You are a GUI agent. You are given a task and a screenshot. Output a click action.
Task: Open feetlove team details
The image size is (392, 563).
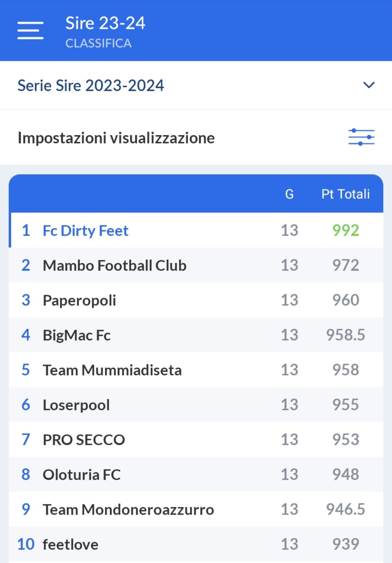click(70, 544)
